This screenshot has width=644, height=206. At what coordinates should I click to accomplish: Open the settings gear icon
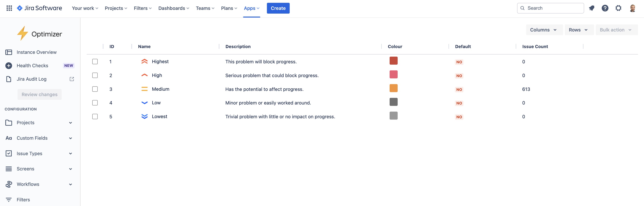click(x=618, y=8)
